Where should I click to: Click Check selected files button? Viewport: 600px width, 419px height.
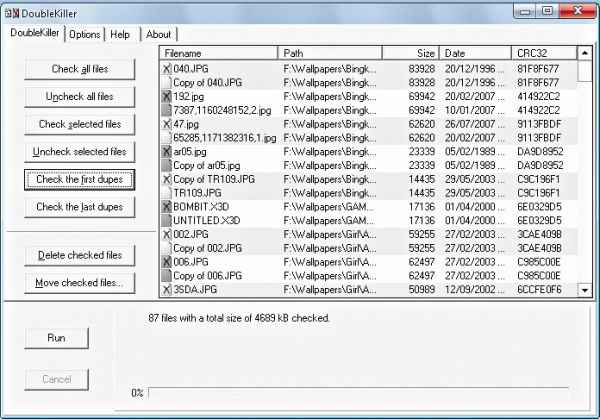click(80, 124)
